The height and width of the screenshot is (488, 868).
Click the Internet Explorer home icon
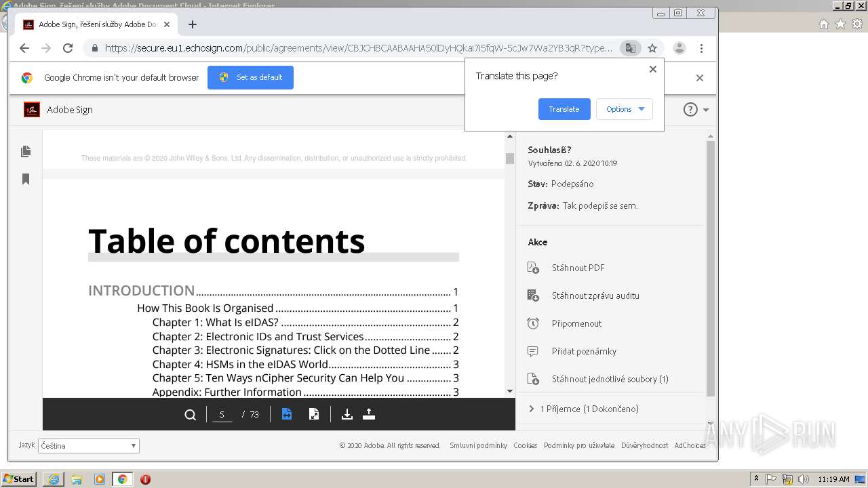(x=824, y=24)
